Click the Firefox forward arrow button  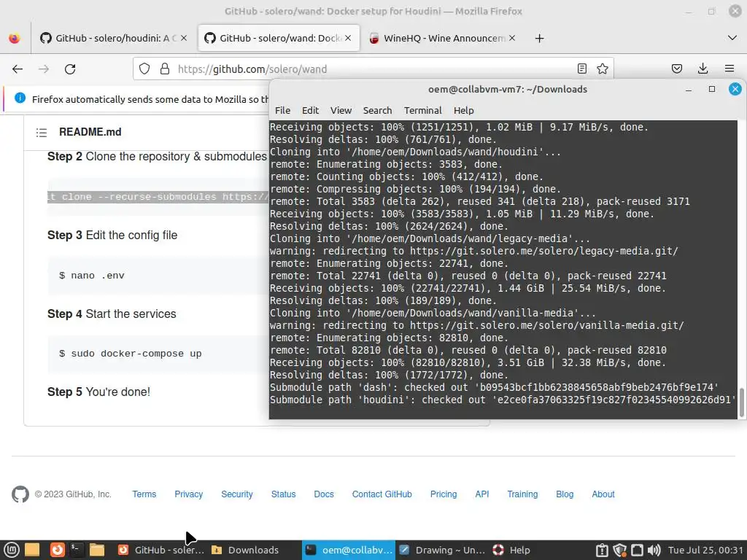click(44, 69)
